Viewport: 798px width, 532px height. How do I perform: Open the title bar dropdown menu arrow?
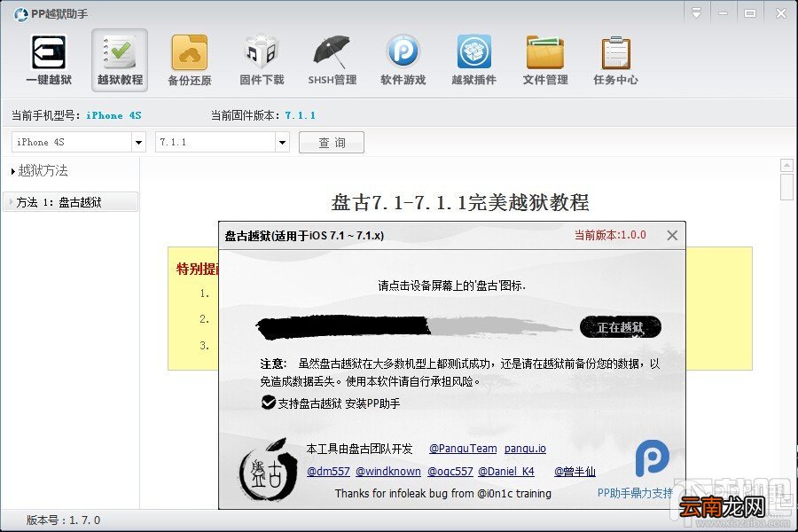696,13
